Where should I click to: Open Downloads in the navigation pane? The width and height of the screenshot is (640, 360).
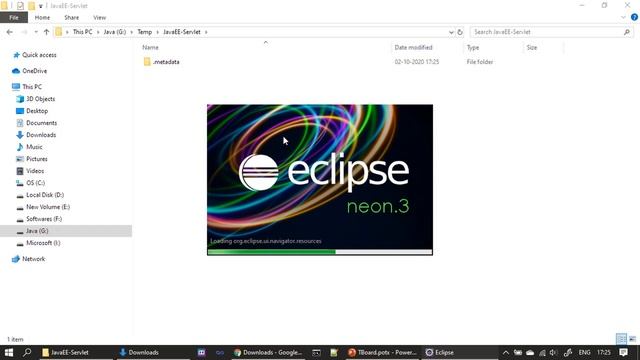[41, 135]
